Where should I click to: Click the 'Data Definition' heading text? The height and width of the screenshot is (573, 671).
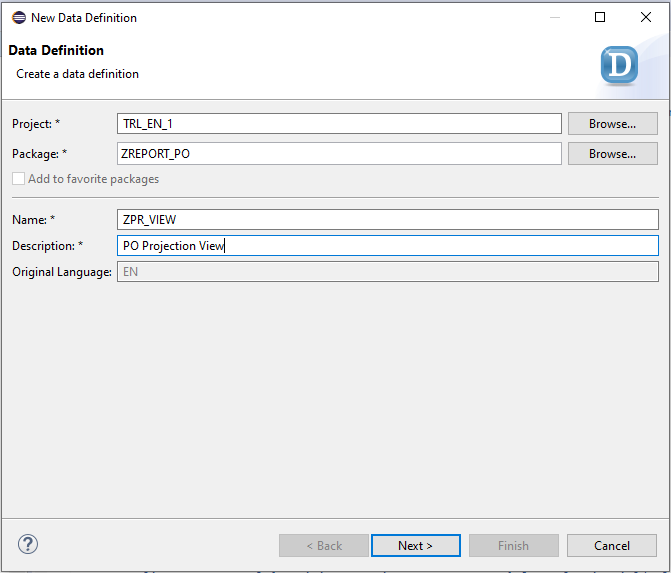(x=56, y=50)
